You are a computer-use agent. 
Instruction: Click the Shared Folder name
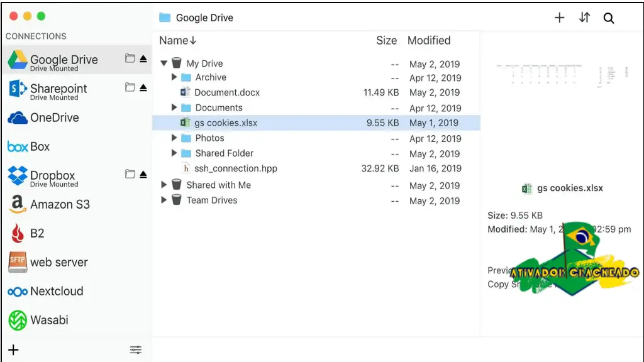click(x=225, y=153)
